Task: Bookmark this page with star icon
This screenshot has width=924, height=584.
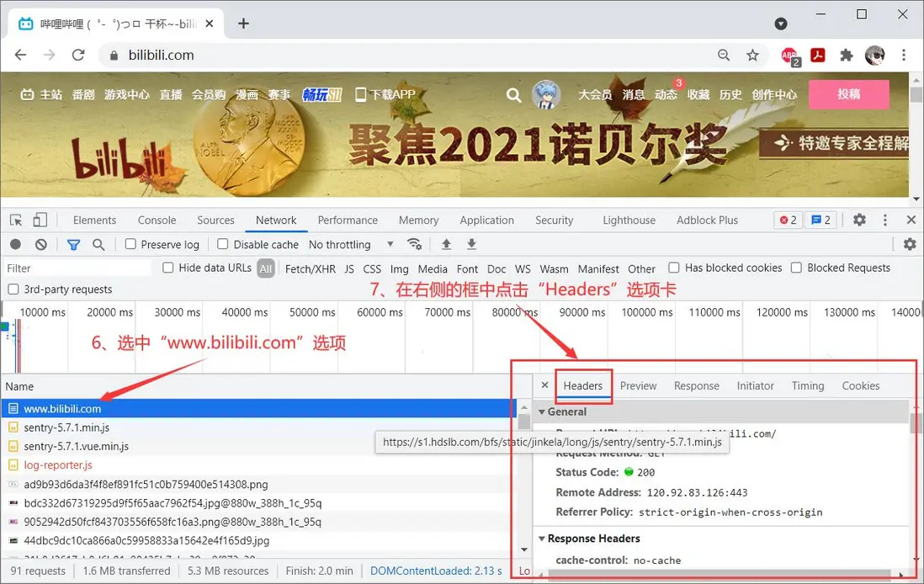Action: (752, 56)
